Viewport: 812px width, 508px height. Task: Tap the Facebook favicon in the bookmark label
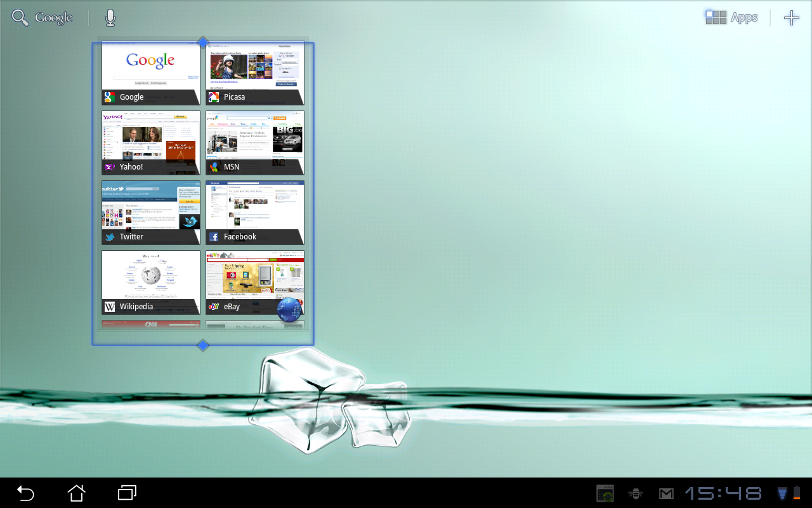[x=214, y=237]
